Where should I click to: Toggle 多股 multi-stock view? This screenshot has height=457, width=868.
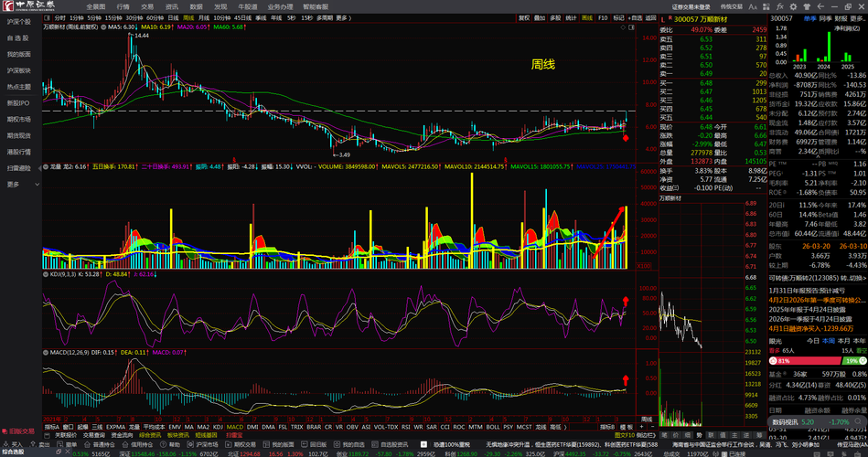(555, 17)
